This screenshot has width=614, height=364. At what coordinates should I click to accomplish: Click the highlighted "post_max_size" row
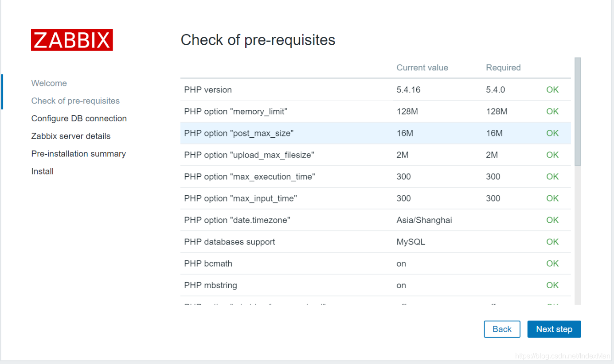[375, 133]
